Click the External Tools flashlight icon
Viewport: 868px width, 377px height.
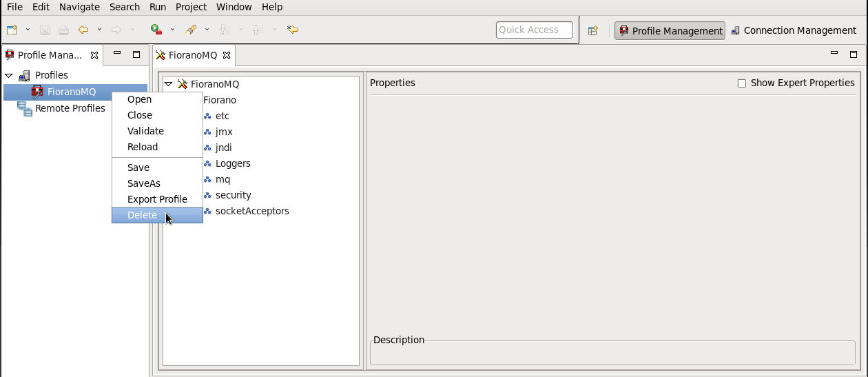tap(191, 30)
